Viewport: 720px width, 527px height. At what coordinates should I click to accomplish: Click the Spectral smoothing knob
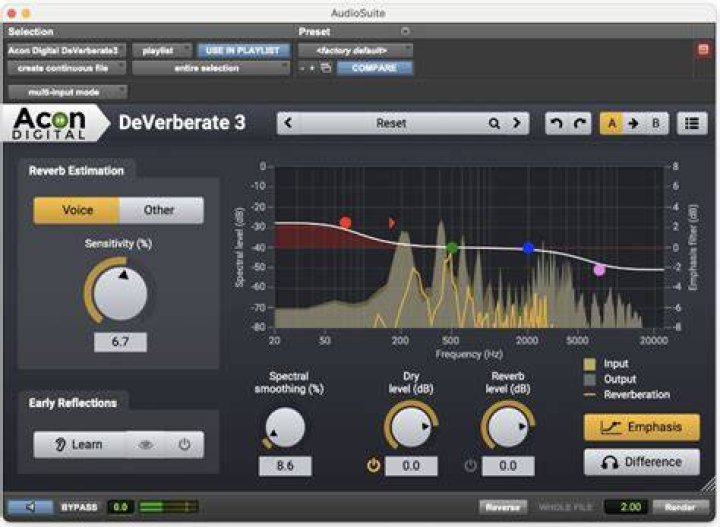tap(285, 427)
